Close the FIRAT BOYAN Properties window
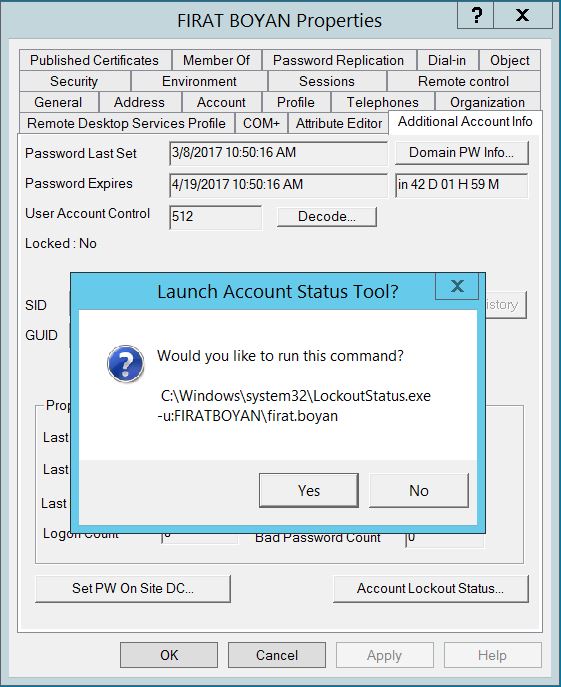Image resolution: width=561 pixels, height=687 pixels. (x=522, y=15)
